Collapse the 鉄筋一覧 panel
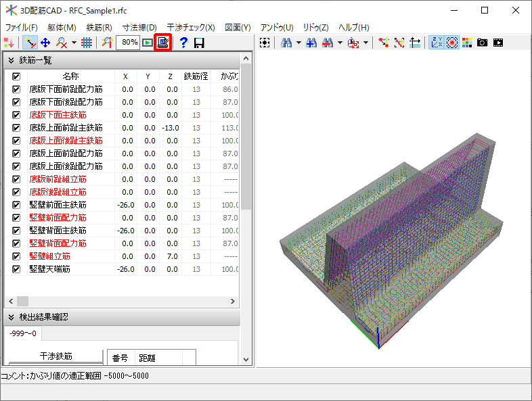This screenshot has height=401, width=532. click(x=12, y=60)
